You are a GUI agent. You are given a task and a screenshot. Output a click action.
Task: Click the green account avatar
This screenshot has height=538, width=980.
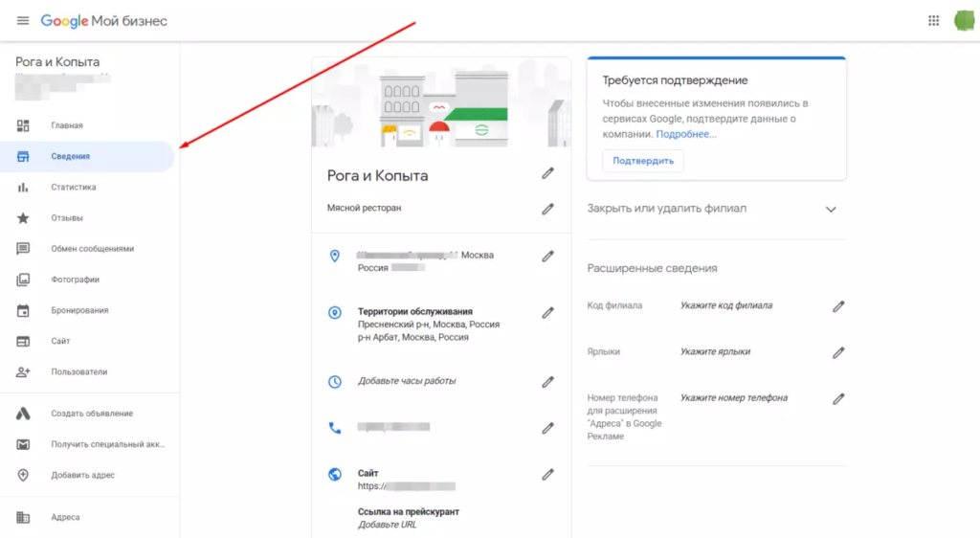point(965,21)
